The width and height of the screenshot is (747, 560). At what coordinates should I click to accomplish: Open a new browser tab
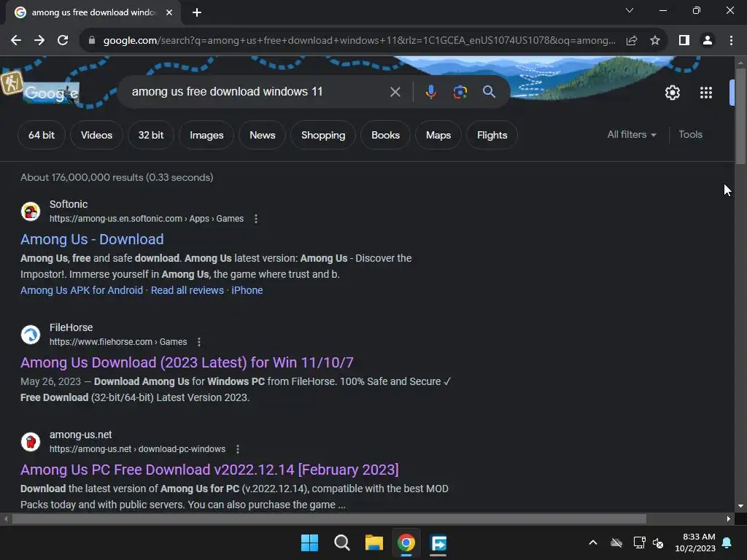[197, 12]
